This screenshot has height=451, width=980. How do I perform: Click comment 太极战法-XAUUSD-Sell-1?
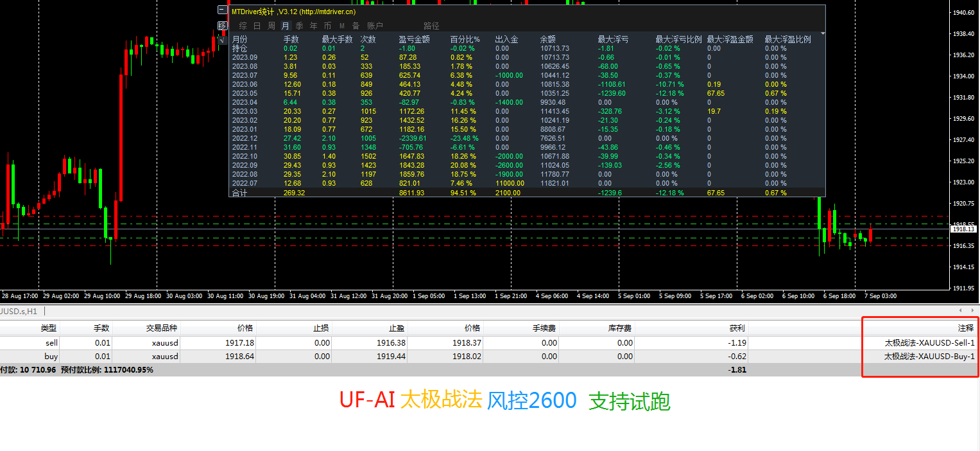click(x=929, y=343)
